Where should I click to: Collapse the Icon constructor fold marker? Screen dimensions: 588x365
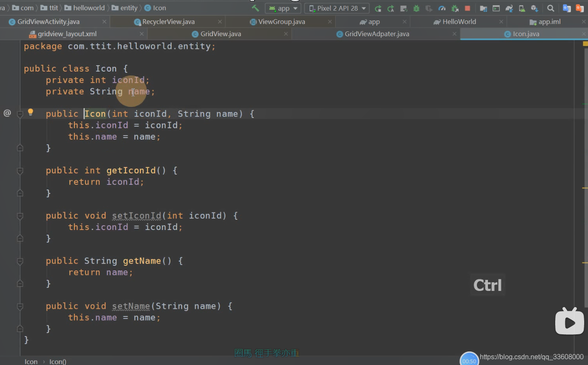coord(20,114)
